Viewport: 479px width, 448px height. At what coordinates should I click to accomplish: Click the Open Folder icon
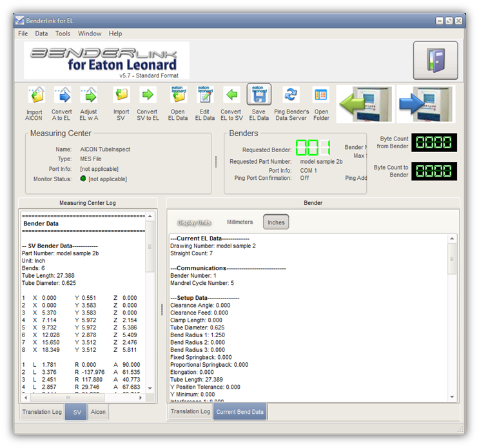pyautogui.click(x=321, y=96)
